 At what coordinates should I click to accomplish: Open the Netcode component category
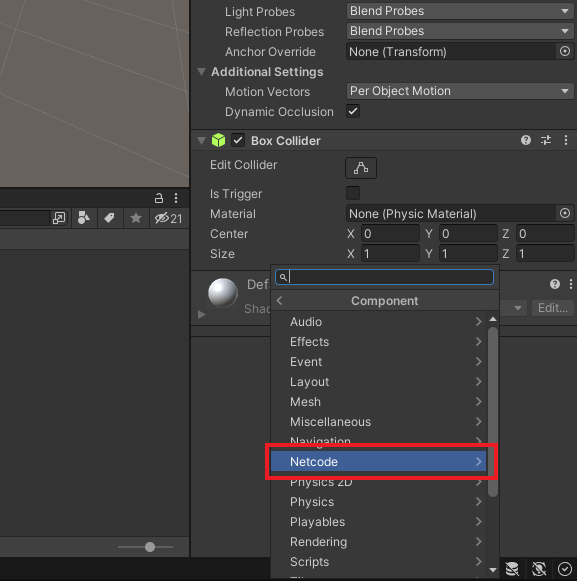378,462
